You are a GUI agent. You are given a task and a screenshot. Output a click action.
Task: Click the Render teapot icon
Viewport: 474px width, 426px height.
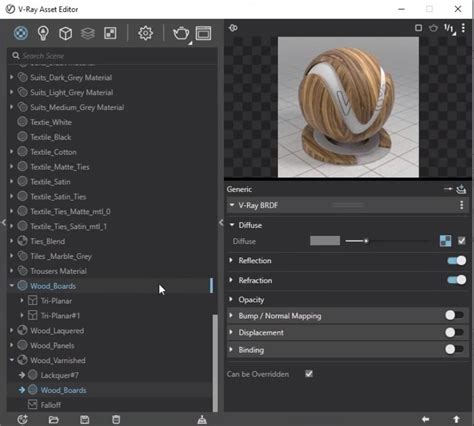pos(181,33)
